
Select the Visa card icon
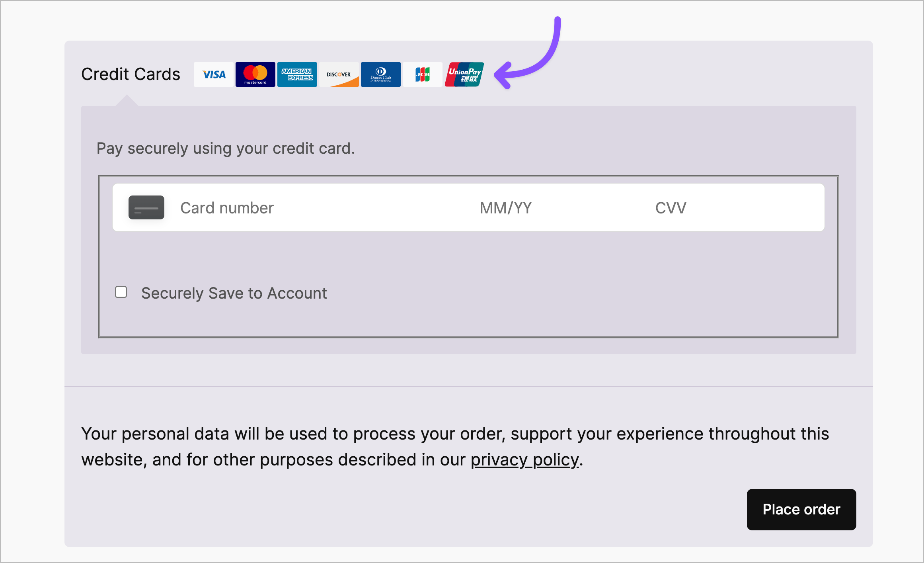point(213,74)
